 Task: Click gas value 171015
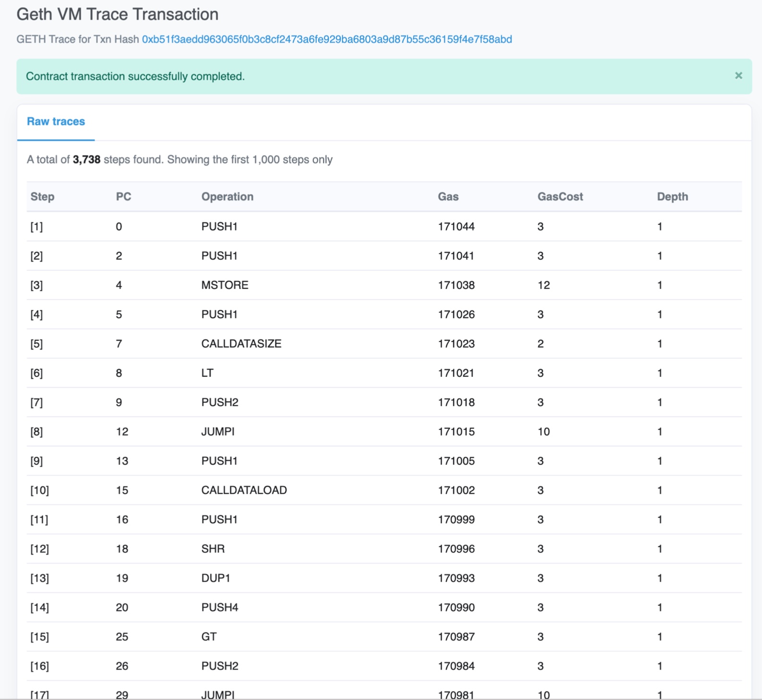(456, 432)
